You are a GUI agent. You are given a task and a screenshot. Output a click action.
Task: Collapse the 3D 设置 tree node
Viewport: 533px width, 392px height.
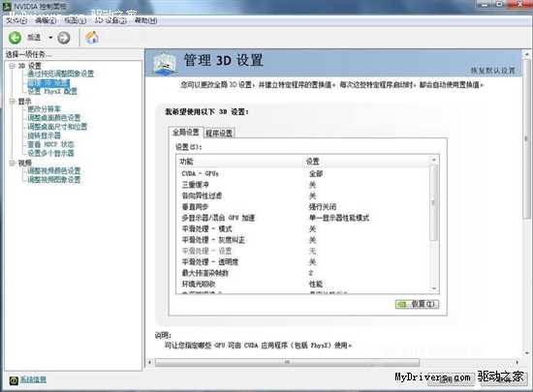13,66
